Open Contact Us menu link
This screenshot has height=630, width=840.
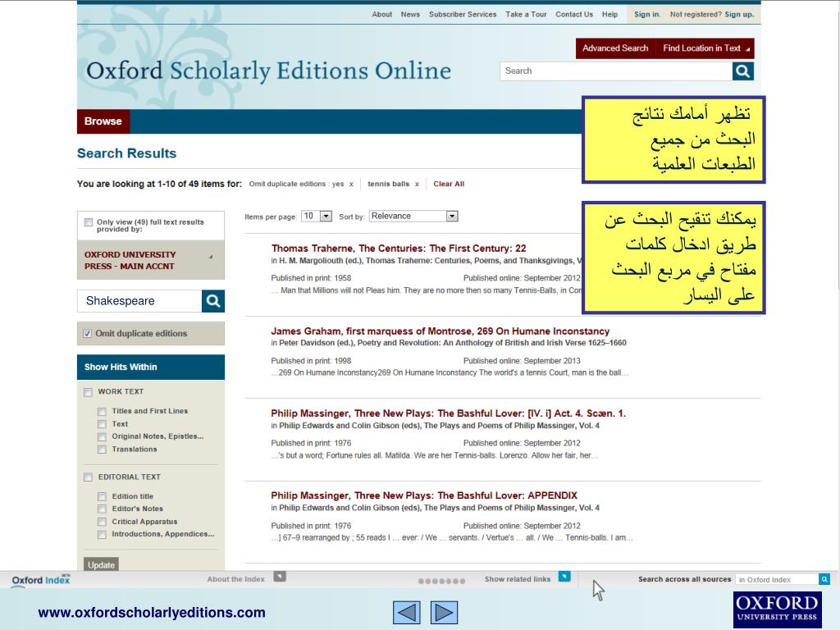[x=574, y=15]
